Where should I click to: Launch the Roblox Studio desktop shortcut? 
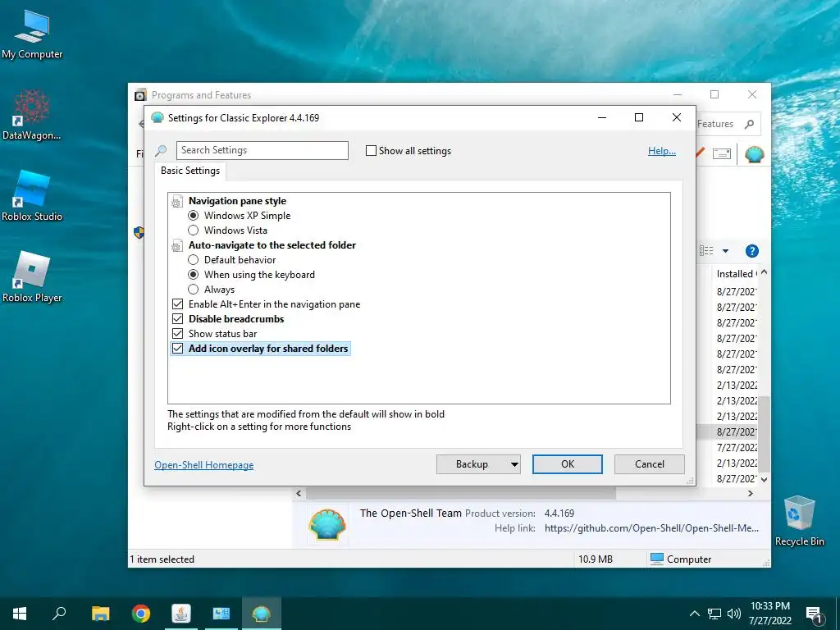(x=32, y=195)
